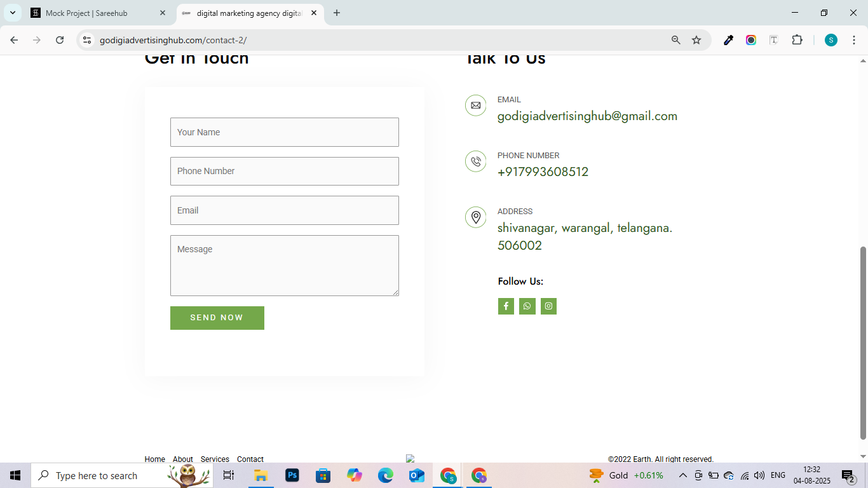
Task: Show hidden system tray icons chevron
Action: (x=683, y=475)
